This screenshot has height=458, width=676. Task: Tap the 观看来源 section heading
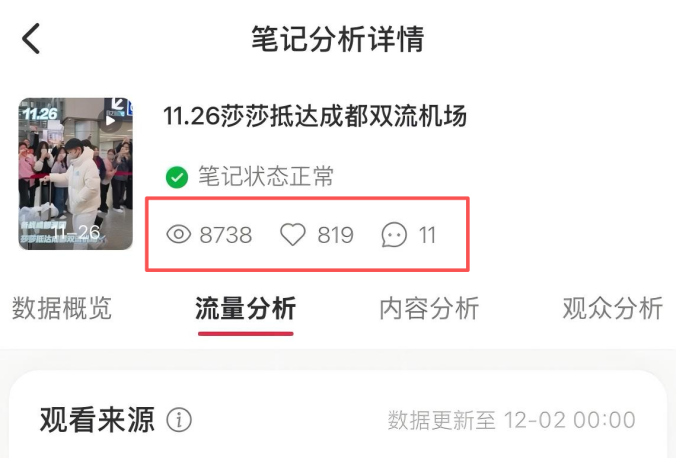[x=97, y=420]
